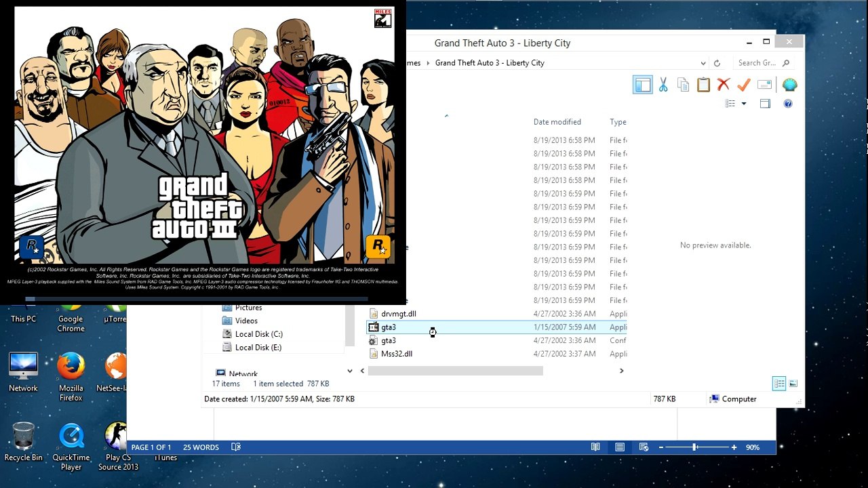The width and height of the screenshot is (868, 488).
Task: Refresh the Explorer address bar
Action: tap(717, 63)
